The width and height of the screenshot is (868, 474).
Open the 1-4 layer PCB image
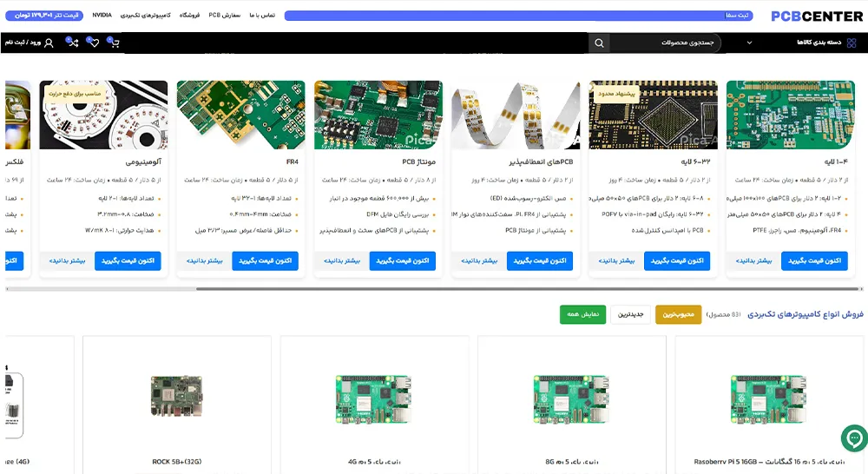pos(791,115)
